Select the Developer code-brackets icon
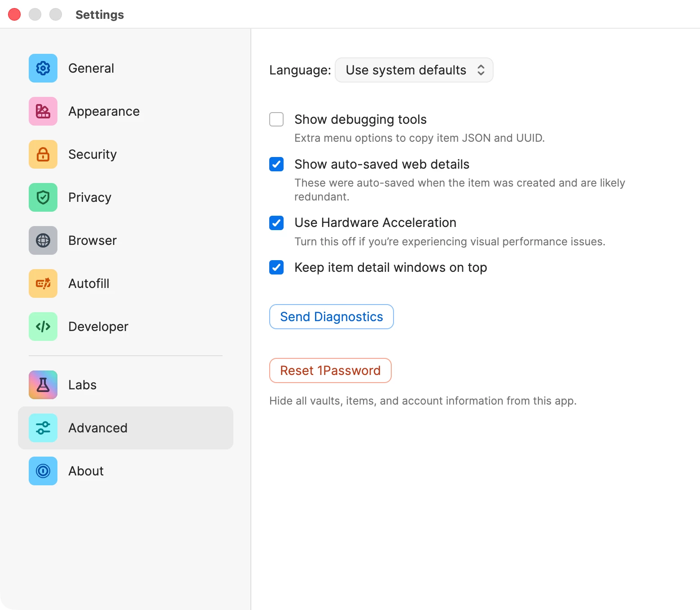This screenshot has width=700, height=610. [x=43, y=327]
